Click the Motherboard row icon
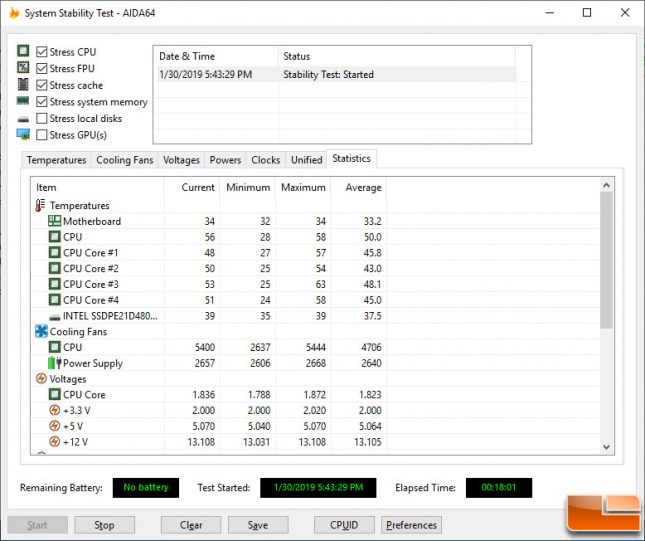Screen dimensions: 645x541 tap(54, 221)
